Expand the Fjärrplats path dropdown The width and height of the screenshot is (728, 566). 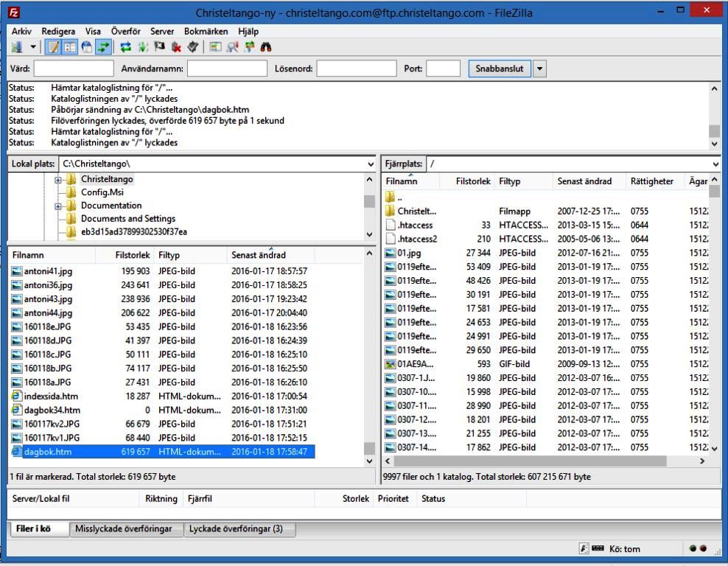tap(715, 164)
